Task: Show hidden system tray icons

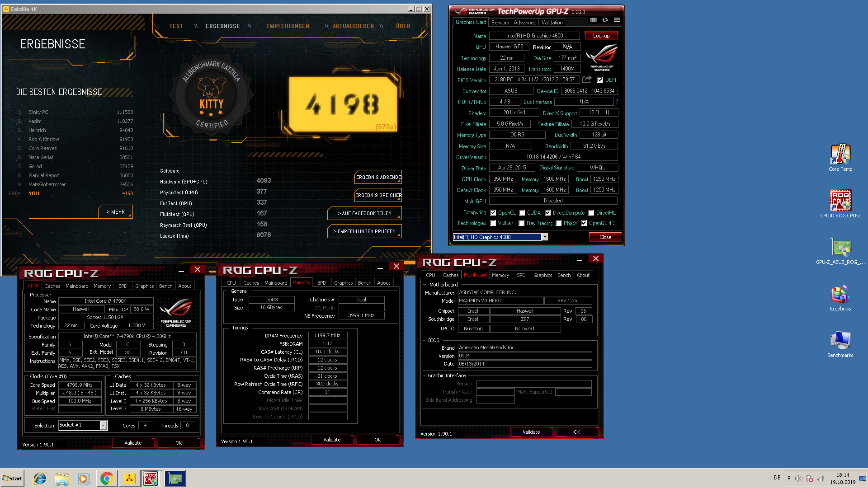Action: click(789, 478)
